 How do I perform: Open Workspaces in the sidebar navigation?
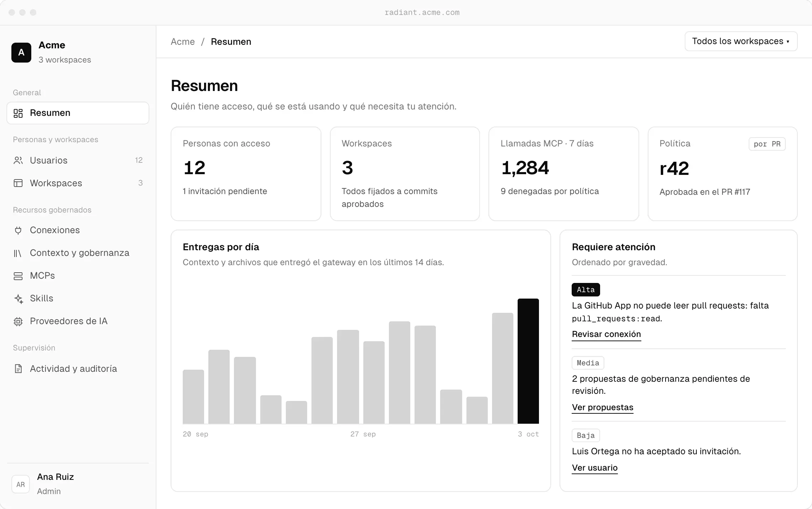(78, 183)
